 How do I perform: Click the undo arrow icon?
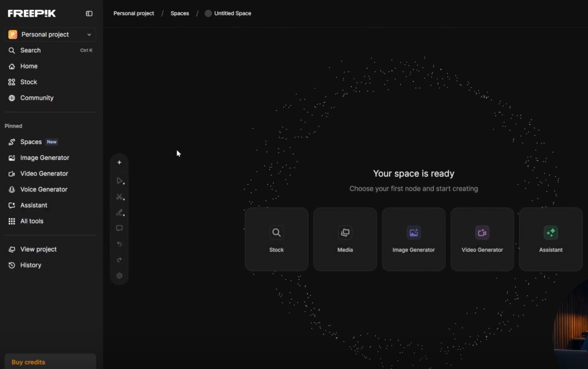point(119,244)
